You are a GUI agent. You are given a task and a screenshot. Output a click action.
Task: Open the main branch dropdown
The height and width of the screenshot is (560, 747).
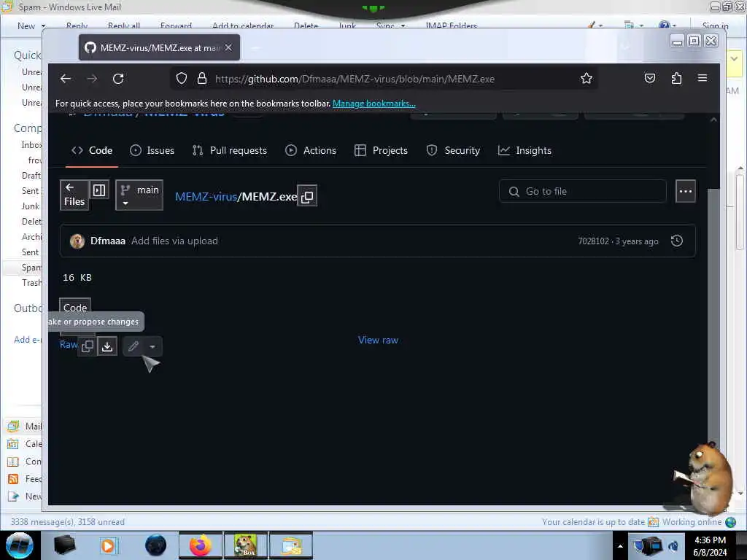pos(139,195)
